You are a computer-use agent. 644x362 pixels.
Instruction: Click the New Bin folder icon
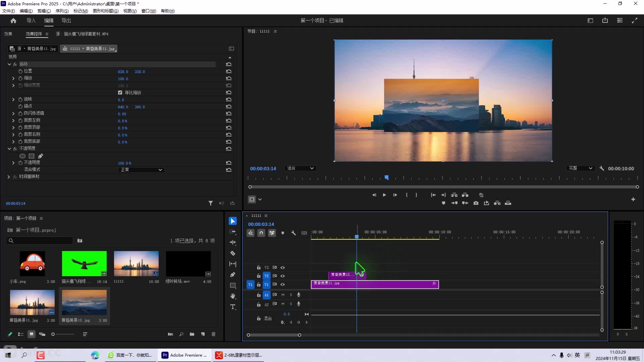192,334
